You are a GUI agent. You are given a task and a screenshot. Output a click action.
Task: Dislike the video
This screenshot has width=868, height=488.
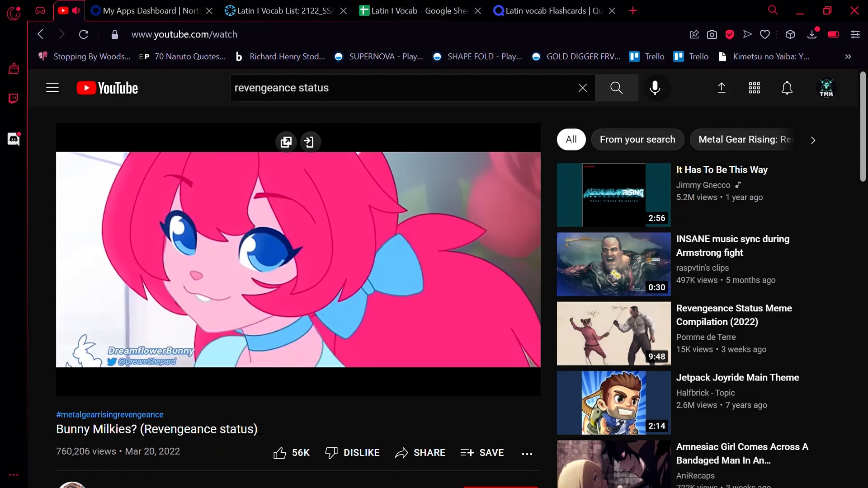352,453
